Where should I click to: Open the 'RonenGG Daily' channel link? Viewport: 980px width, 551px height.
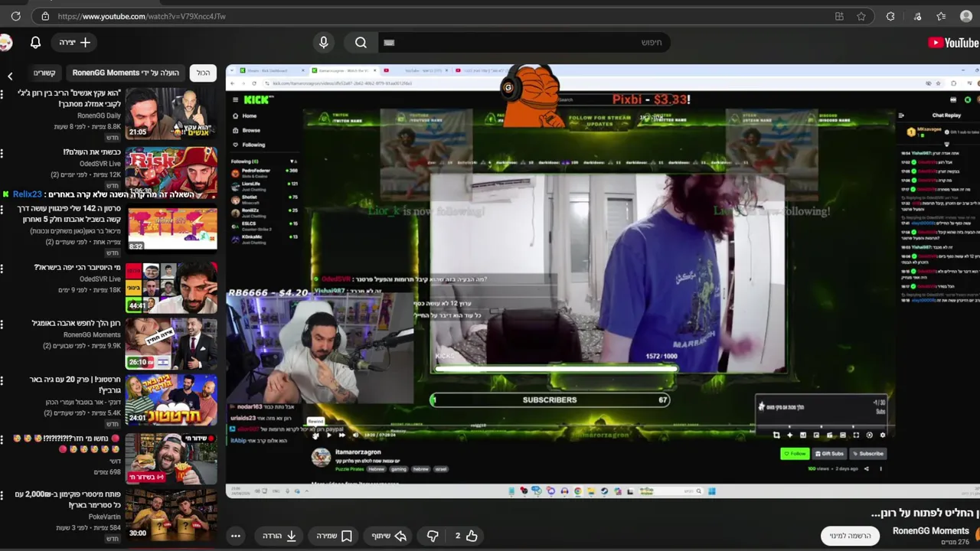(x=99, y=116)
